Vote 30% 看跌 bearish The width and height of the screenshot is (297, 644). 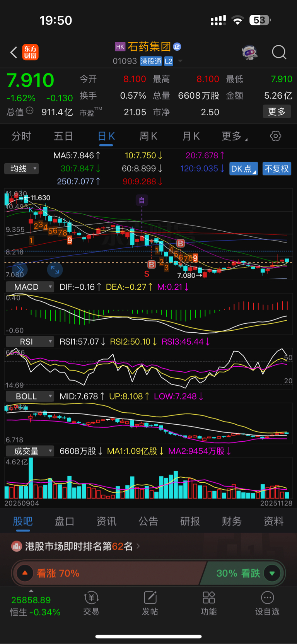[x=243, y=573]
